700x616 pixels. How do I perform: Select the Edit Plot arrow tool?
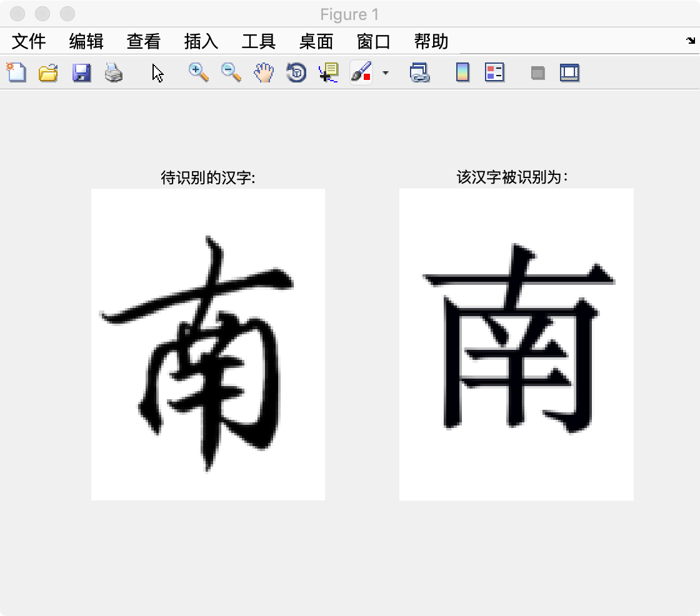157,72
